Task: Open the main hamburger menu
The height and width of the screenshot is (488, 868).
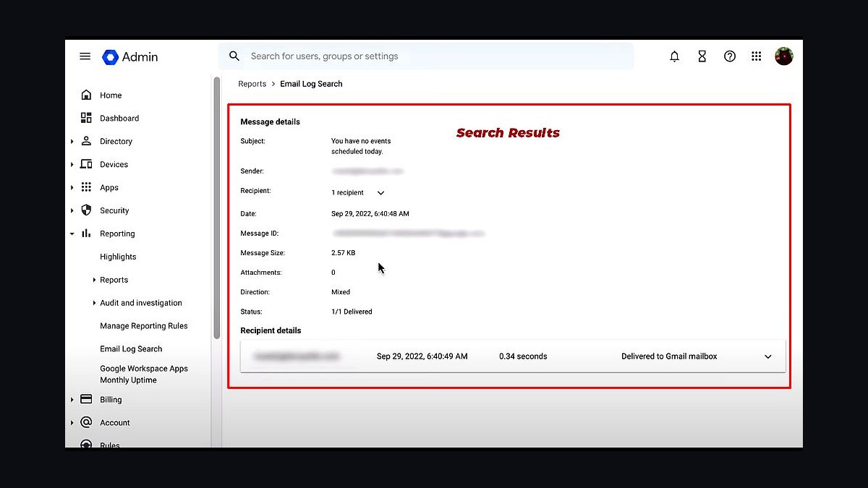Action: tap(85, 56)
